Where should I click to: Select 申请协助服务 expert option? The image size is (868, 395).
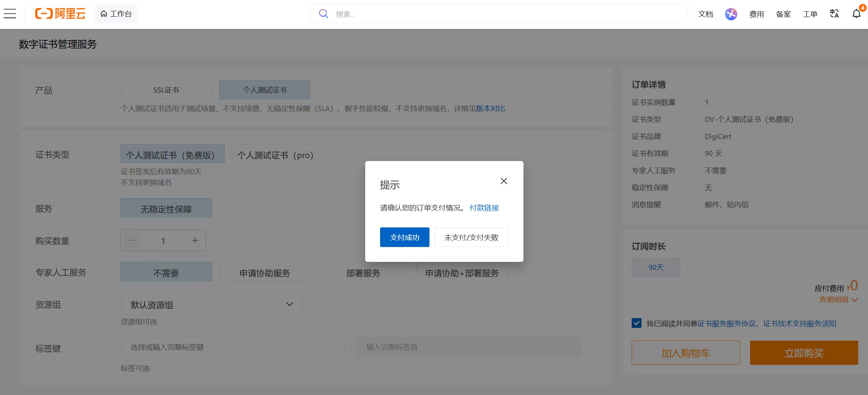pos(265,272)
